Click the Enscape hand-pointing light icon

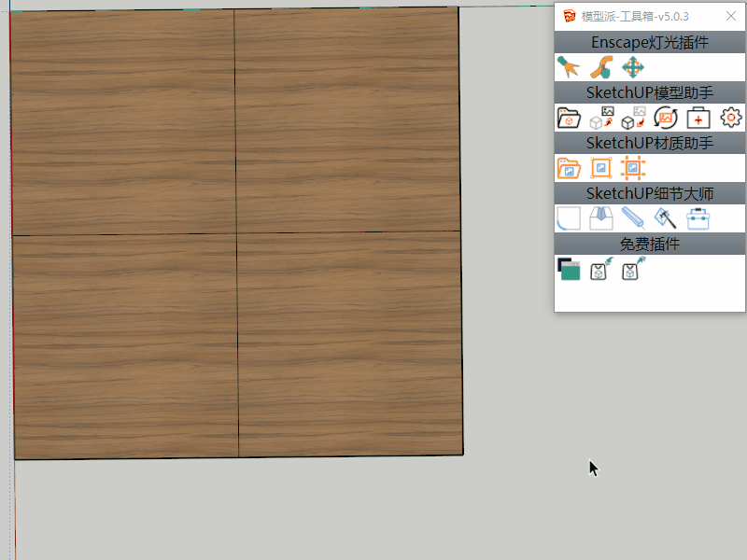click(600, 67)
